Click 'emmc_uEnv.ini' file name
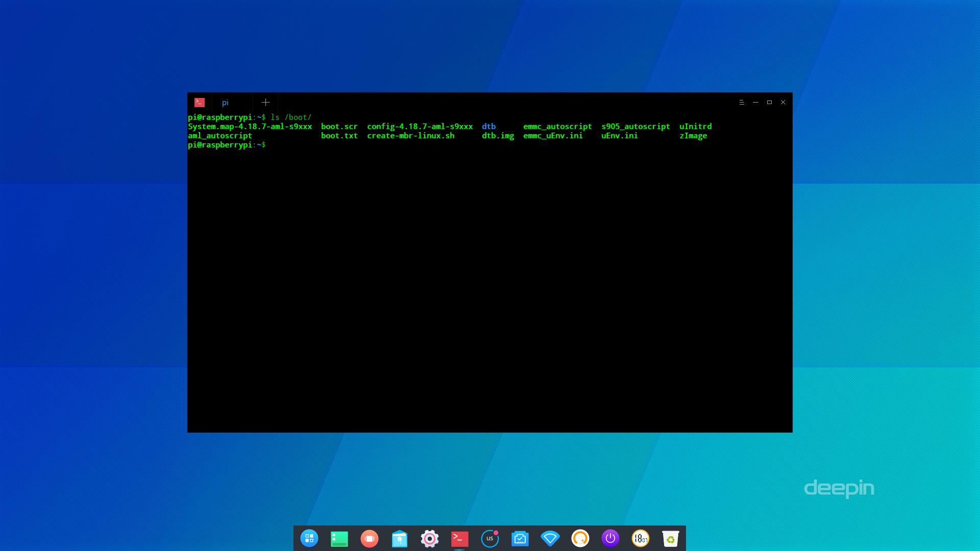The width and height of the screenshot is (980, 551). (553, 136)
